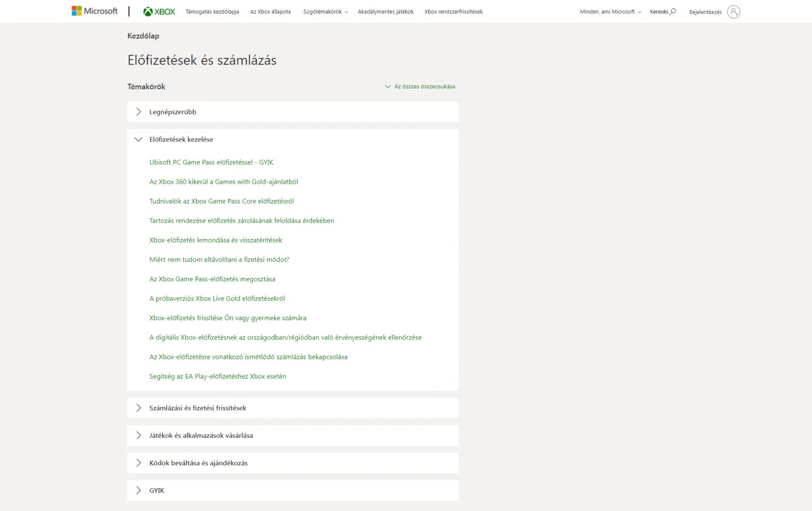Click Az összes összecsukása link
The image size is (812, 511).
tap(424, 86)
